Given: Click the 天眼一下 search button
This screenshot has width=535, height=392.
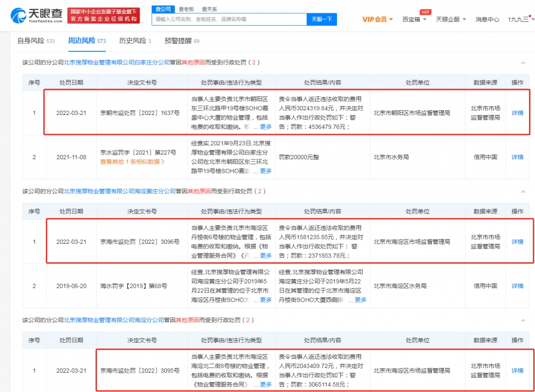Looking at the screenshot, I should tap(322, 19).
